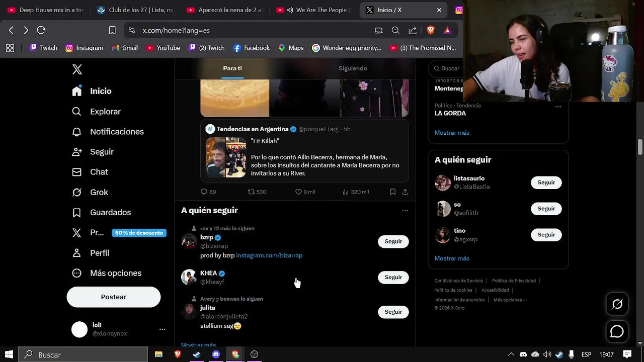644x362 pixels.
Task: Open the Brave Shields lion icon
Action: pos(431,30)
